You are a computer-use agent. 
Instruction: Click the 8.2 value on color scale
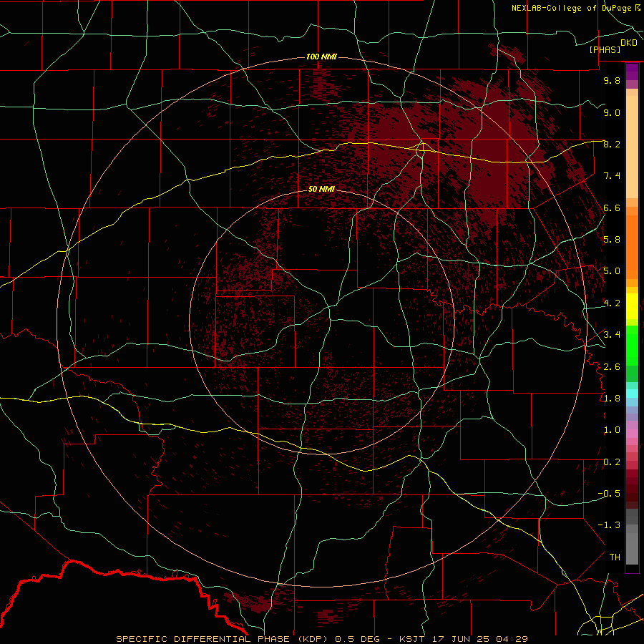click(x=612, y=144)
